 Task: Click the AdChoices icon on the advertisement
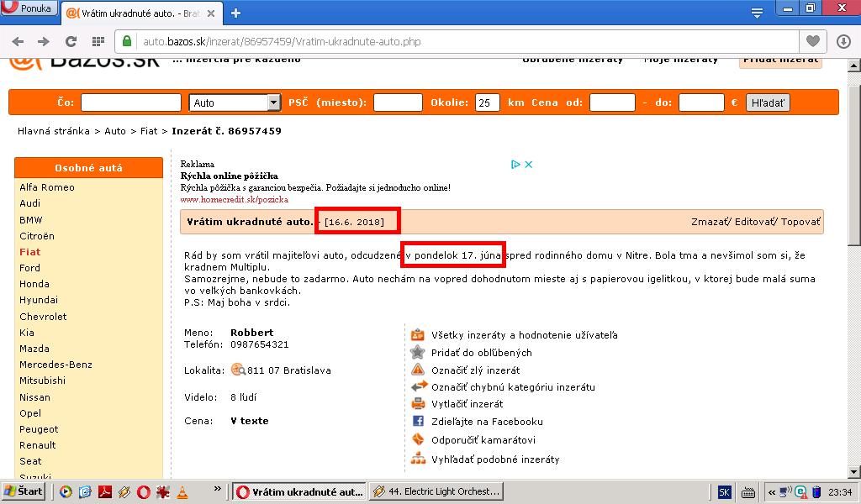[516, 165]
